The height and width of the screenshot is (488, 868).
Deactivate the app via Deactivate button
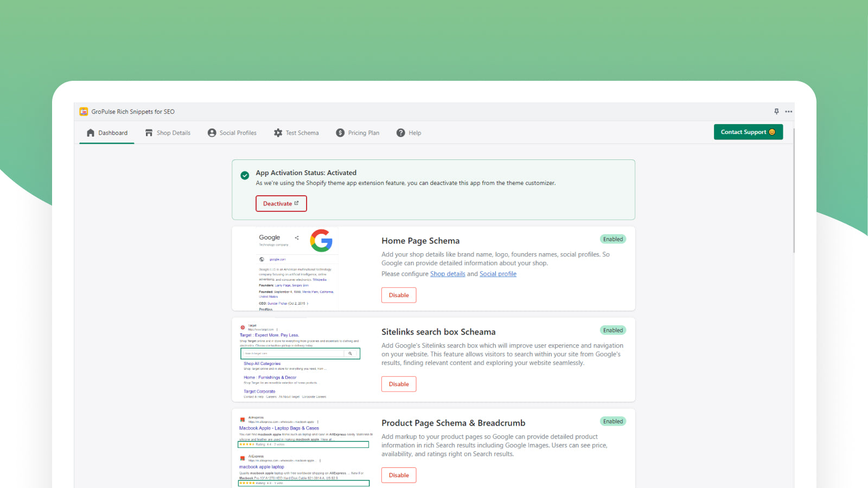coord(281,203)
